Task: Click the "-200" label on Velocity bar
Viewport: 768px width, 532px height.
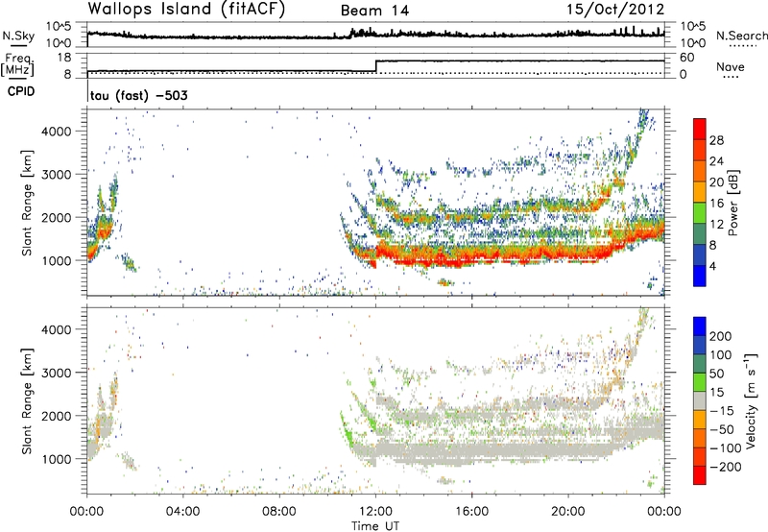Action: coord(726,467)
